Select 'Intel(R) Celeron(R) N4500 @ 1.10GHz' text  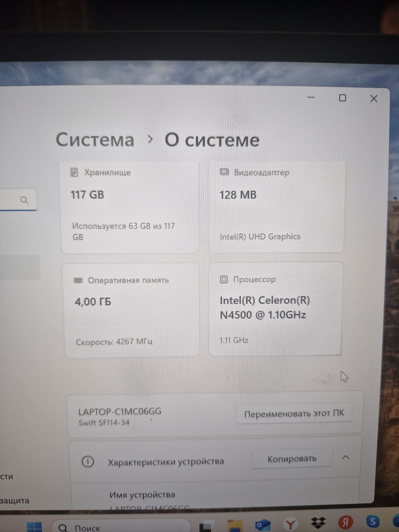click(x=265, y=307)
